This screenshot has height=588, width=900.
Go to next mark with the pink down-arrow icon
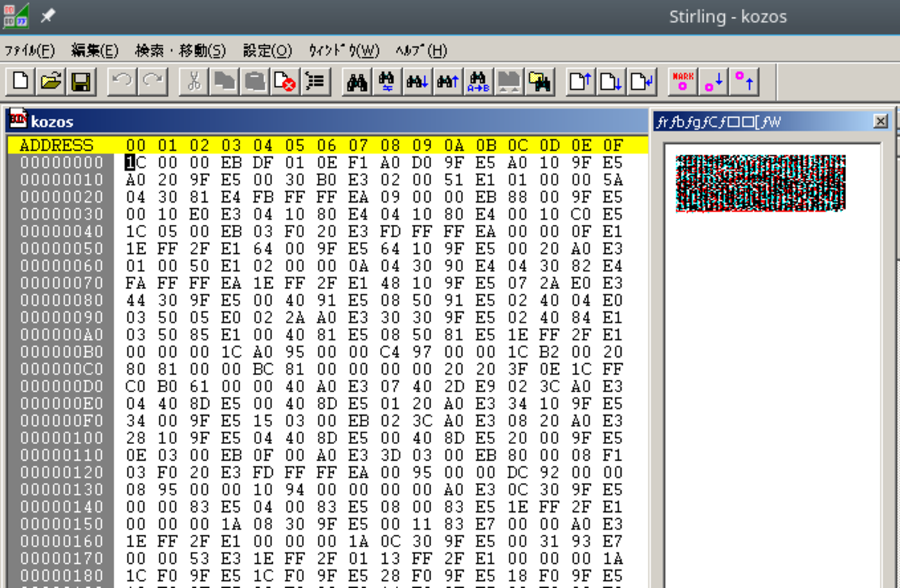[713, 82]
